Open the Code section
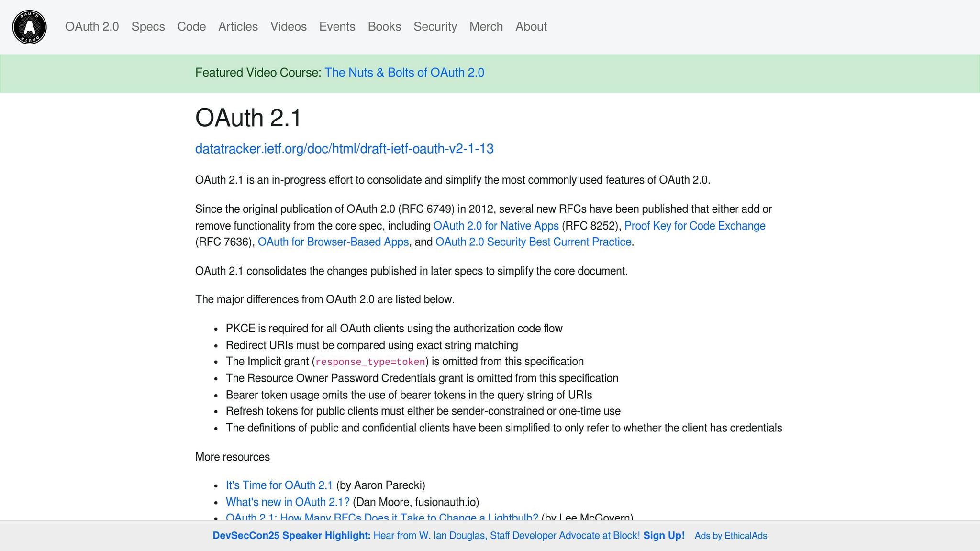This screenshot has height=551, width=980. (191, 27)
